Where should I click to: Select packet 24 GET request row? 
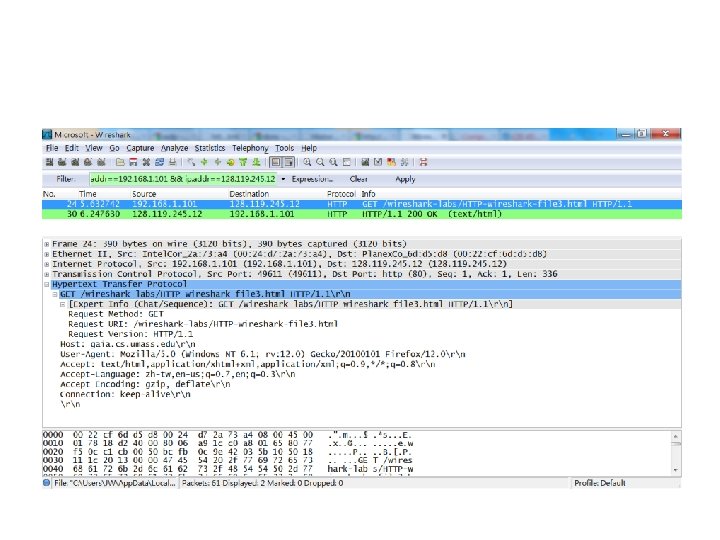tap(362, 204)
